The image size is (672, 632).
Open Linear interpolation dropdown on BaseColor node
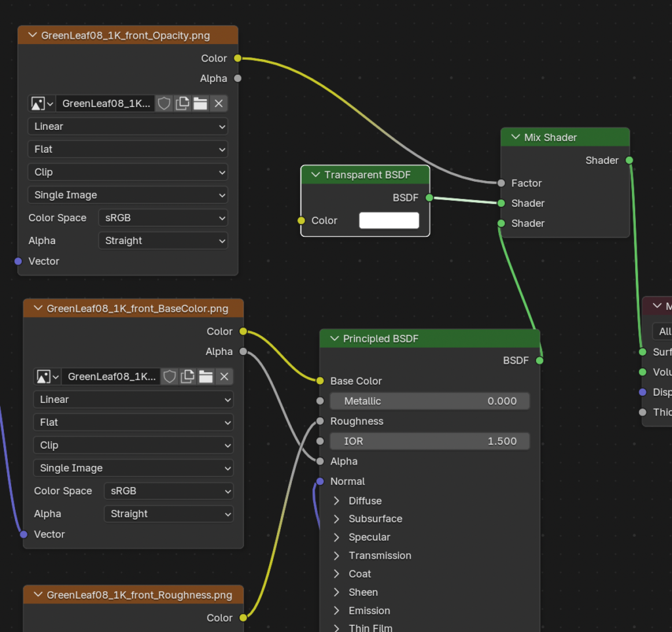[133, 400]
